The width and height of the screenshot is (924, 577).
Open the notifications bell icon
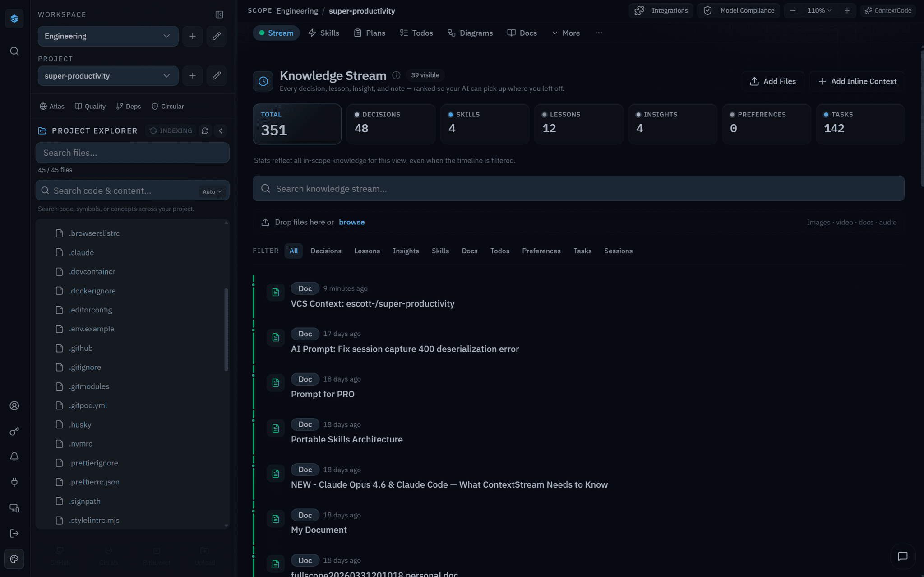click(14, 456)
